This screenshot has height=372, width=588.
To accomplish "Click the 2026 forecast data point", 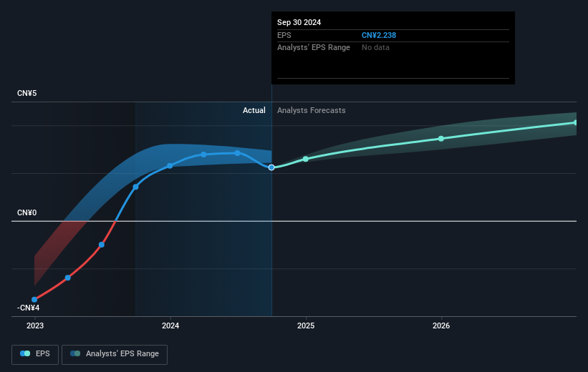I will pos(441,139).
